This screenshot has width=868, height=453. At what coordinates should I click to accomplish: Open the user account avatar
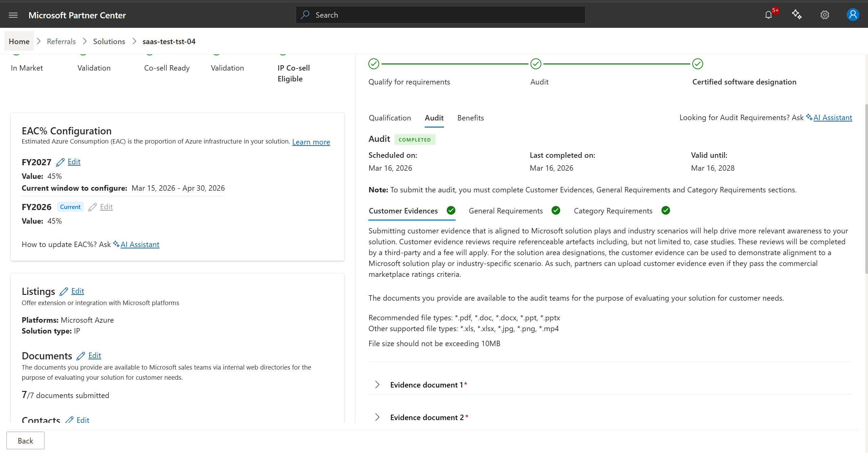(x=852, y=15)
